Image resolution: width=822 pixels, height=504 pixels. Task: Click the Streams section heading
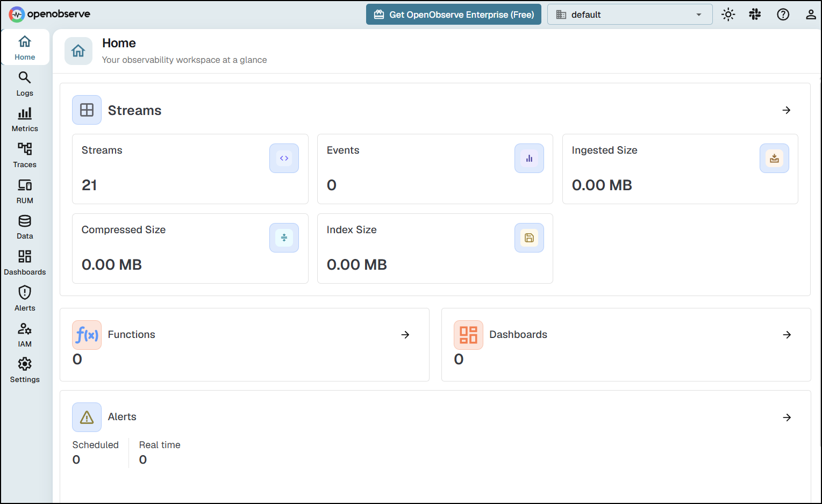(x=135, y=110)
